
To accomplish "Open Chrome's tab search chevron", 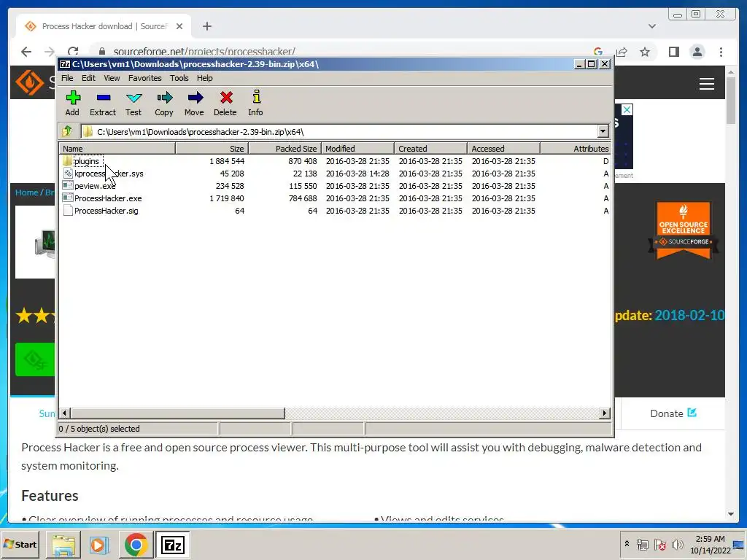I will pos(651,26).
